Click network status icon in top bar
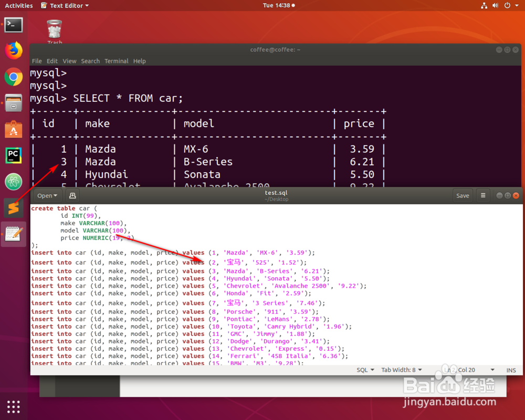 click(x=484, y=5)
